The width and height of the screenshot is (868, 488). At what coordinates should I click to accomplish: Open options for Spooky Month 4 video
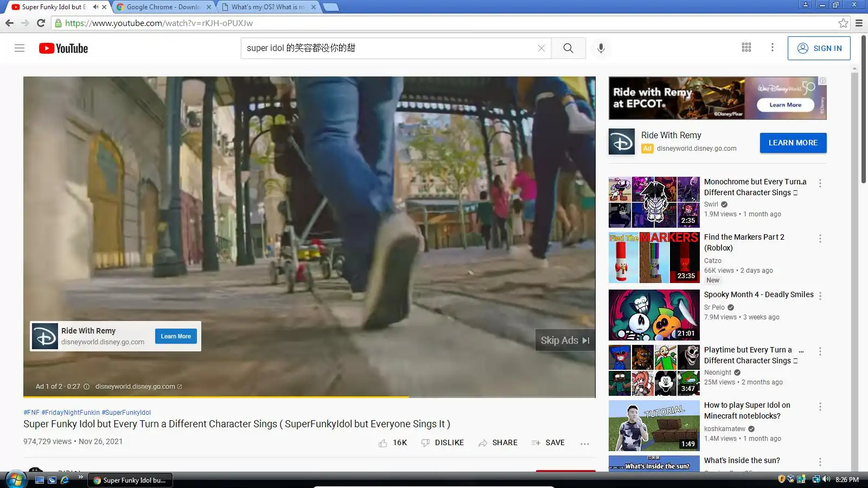coord(820,296)
